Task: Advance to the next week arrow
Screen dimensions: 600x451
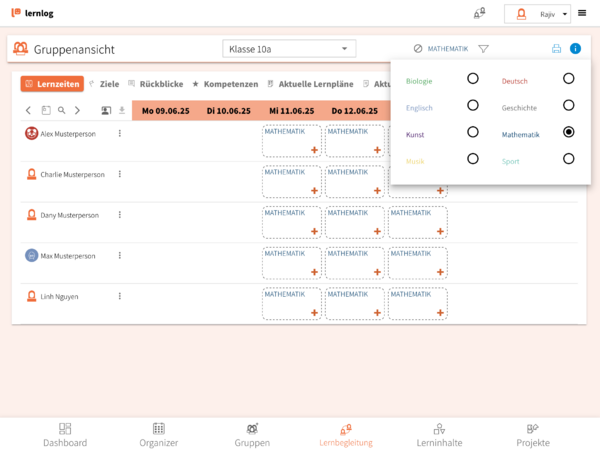Action: tap(77, 111)
